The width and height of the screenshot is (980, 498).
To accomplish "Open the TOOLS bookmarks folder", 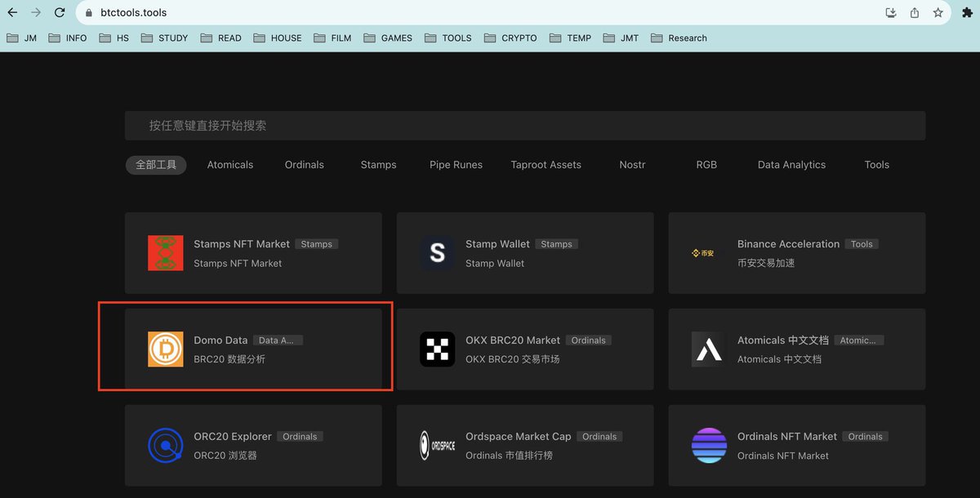I will click(448, 38).
